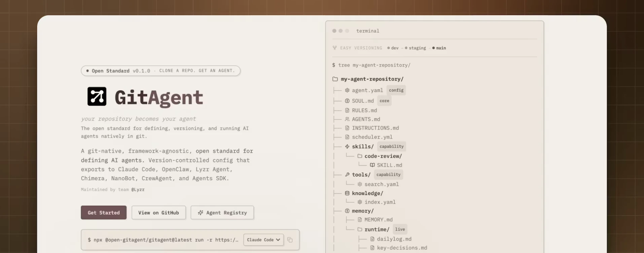644x253 pixels.
Task: Open the runtime/ folder
Action: point(377,229)
